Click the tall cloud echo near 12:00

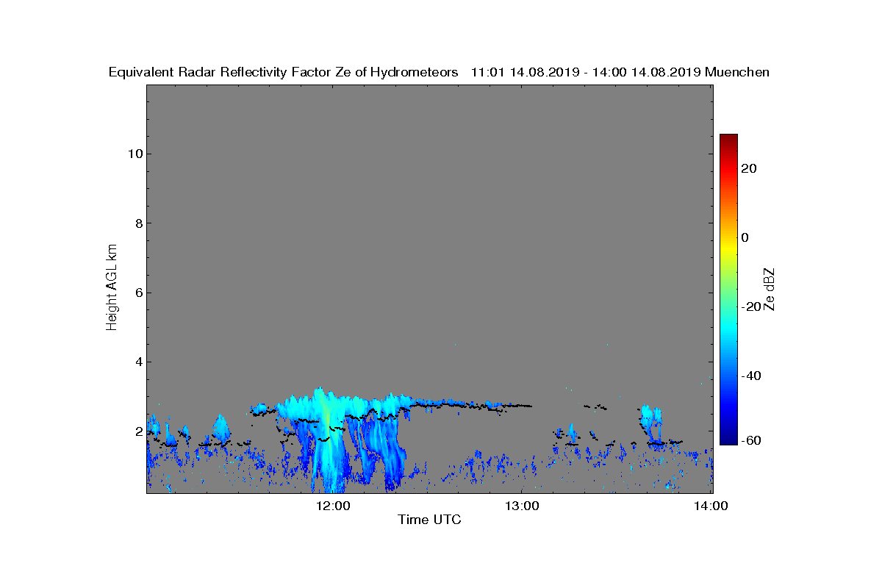tap(329, 441)
